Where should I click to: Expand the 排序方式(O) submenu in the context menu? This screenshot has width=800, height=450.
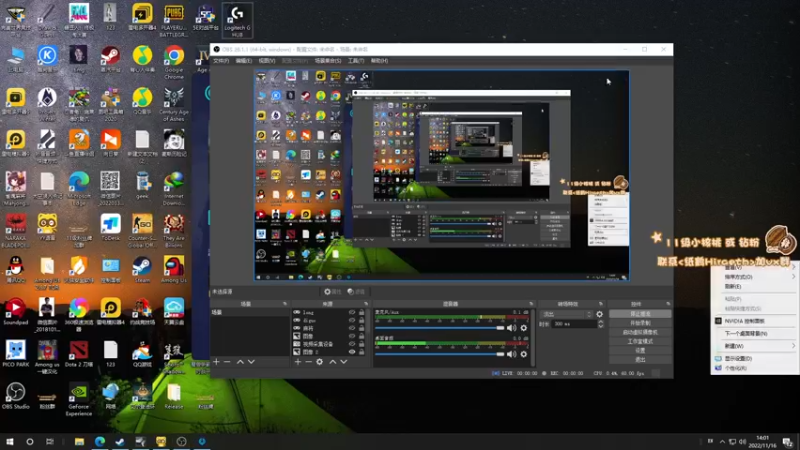(x=755, y=277)
